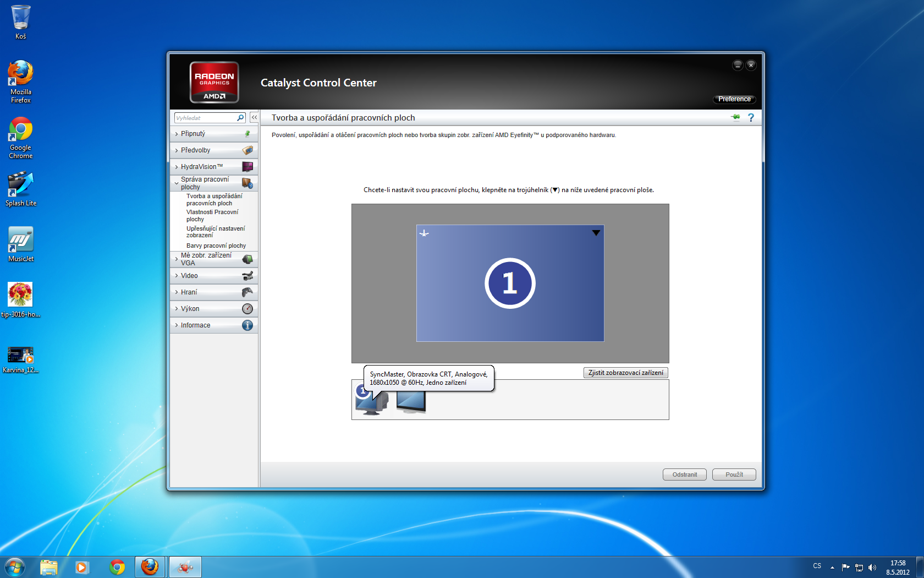Screen dimensions: 924x578
Task: Click the Správa pracovní plochy icon
Action: tap(248, 183)
